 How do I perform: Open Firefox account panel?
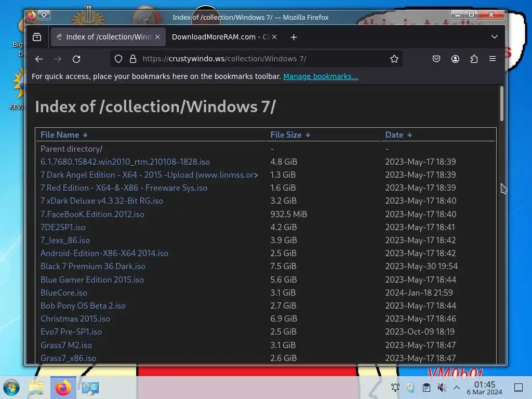click(455, 59)
